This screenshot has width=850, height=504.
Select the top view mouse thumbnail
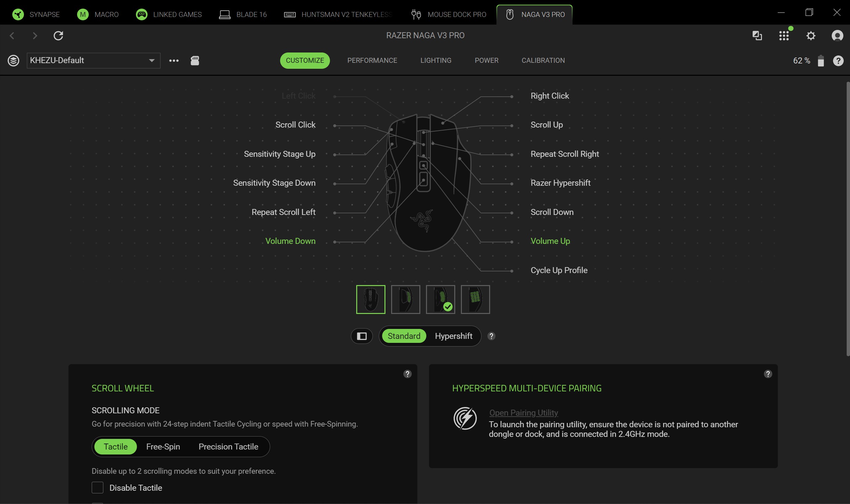coord(371,299)
